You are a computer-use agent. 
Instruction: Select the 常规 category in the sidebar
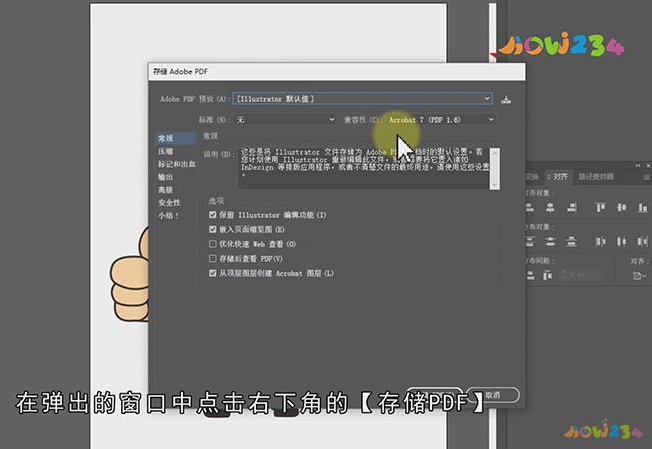point(175,138)
